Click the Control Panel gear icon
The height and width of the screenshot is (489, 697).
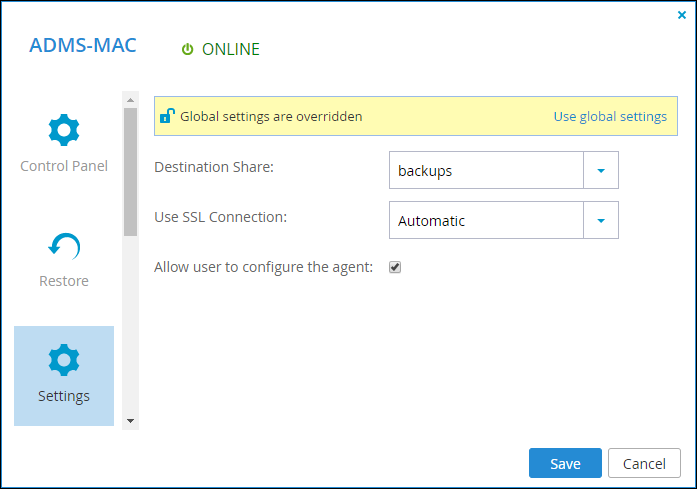[64, 130]
